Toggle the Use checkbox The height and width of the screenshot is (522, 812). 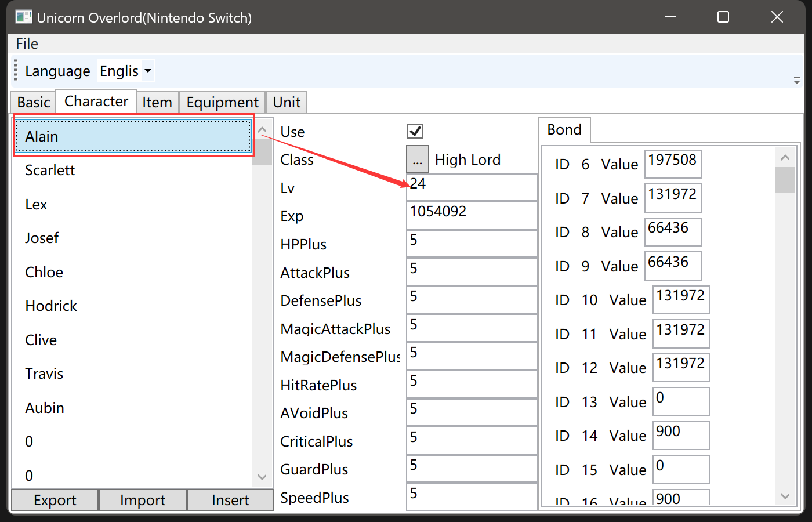pyautogui.click(x=415, y=131)
